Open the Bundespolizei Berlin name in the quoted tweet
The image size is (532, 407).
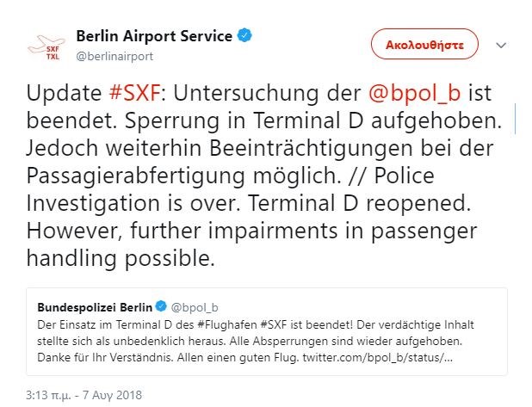pos(95,307)
